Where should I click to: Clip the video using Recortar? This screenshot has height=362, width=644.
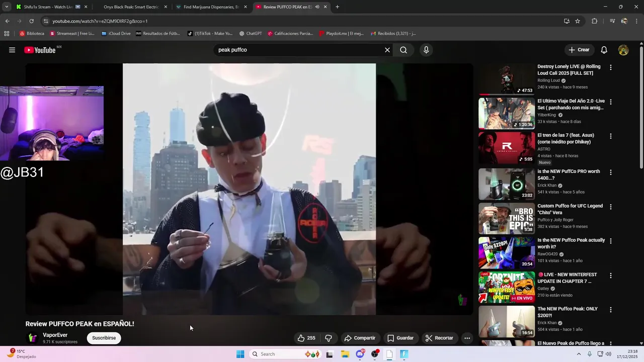coord(439,338)
